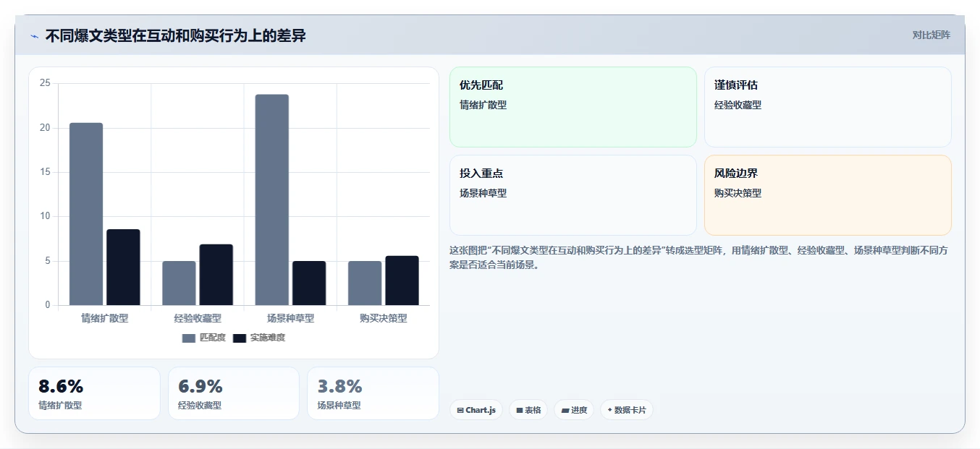The height and width of the screenshot is (449, 980).
Task: Open the 优先匹配 matrix card
Action: pos(573,107)
